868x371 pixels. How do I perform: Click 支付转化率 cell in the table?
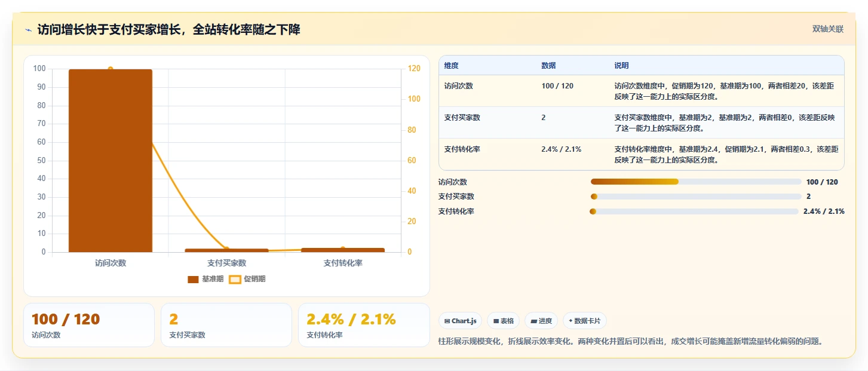click(x=462, y=149)
